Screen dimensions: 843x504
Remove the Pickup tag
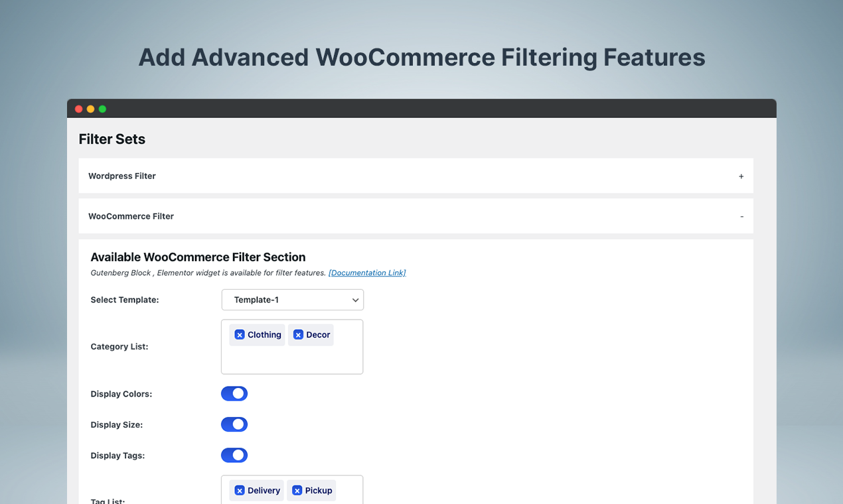[x=297, y=491]
